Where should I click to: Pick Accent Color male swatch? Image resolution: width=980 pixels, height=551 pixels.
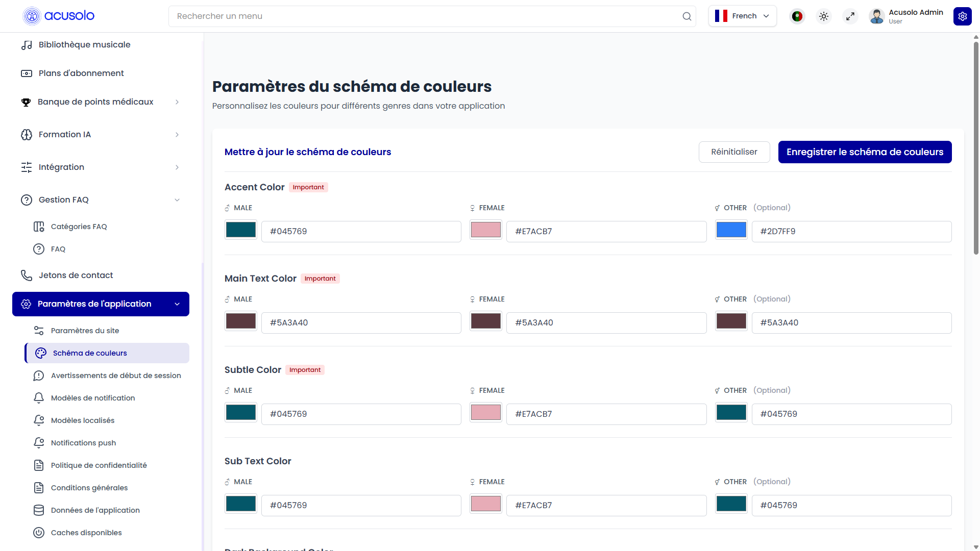[x=241, y=230]
